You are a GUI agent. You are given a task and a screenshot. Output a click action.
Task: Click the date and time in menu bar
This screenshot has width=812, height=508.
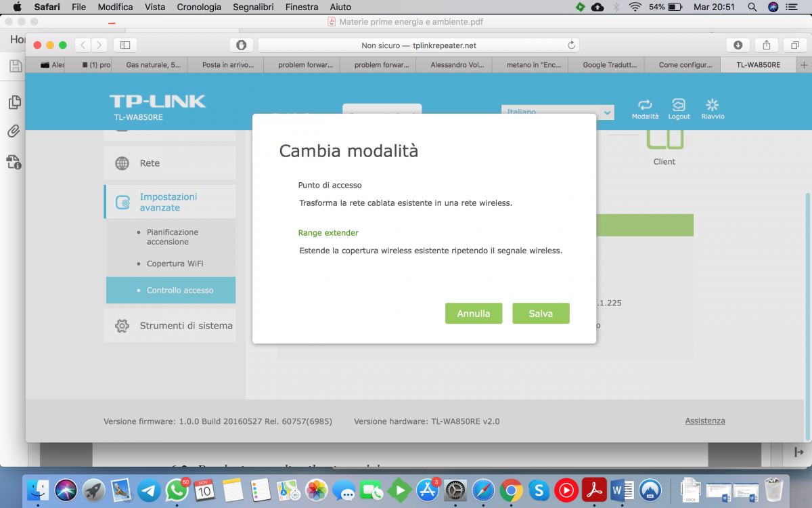715,7
